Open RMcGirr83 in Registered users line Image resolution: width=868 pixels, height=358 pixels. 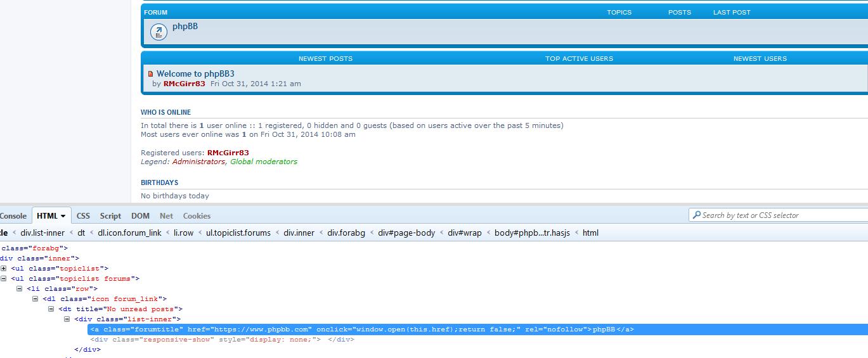[228, 153]
